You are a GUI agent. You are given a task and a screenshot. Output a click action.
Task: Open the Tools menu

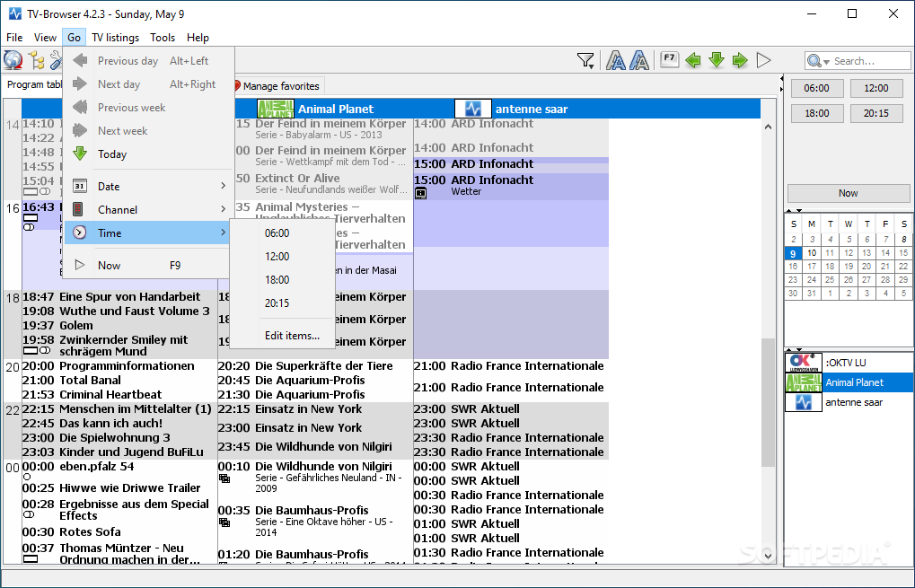[x=163, y=38]
